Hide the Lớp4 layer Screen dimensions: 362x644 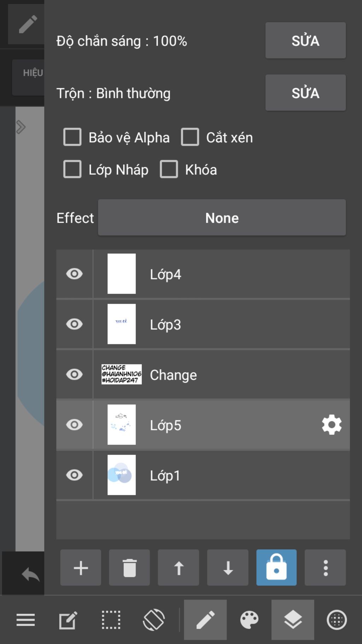point(75,274)
